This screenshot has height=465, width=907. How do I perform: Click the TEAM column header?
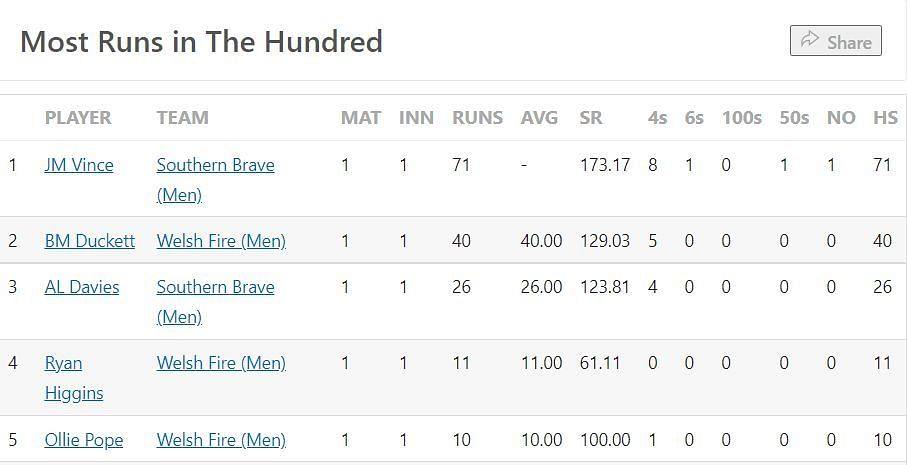(x=182, y=118)
